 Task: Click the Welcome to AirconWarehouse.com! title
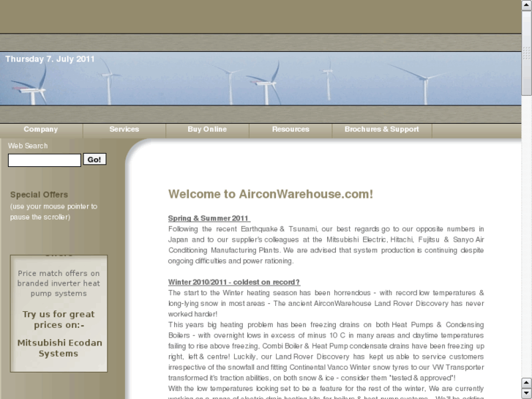(x=271, y=194)
